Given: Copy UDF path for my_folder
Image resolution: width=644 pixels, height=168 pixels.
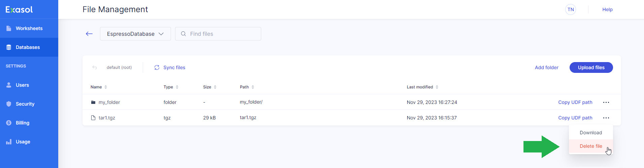Looking at the screenshot, I should [575, 102].
